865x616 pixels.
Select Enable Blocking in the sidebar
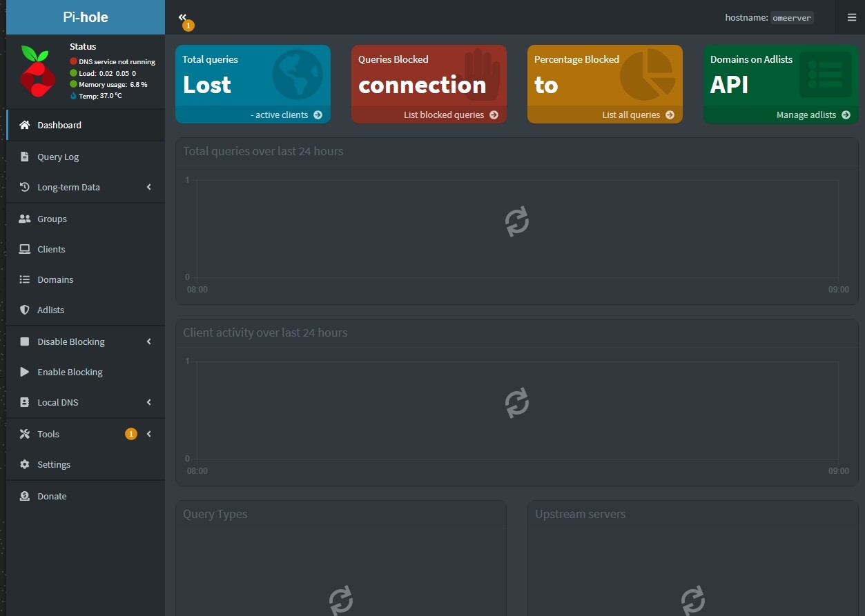click(x=86, y=372)
